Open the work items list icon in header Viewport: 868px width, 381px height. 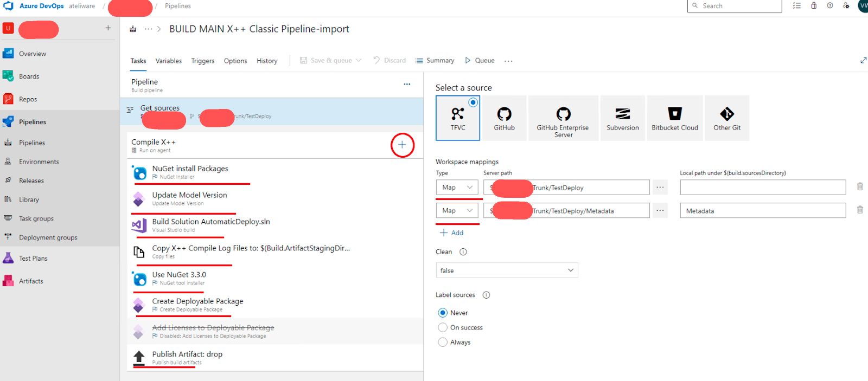point(796,6)
